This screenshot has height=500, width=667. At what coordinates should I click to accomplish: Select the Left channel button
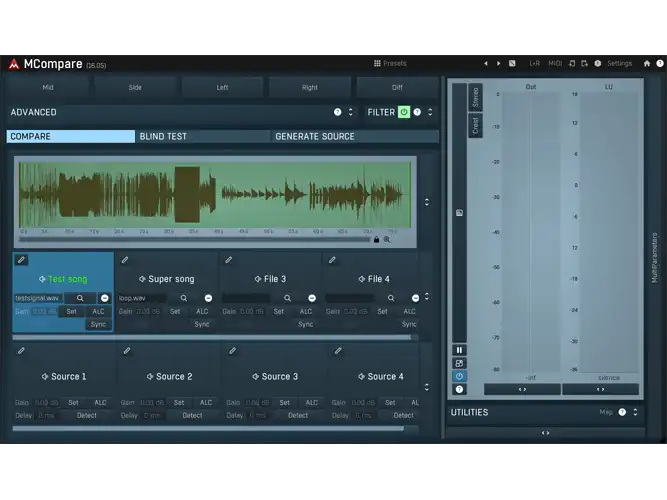pyautogui.click(x=222, y=87)
